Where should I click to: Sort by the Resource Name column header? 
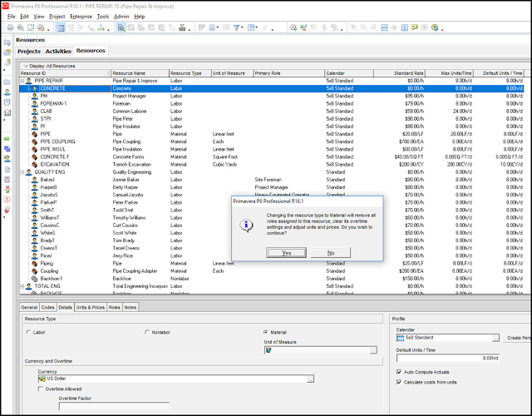[x=140, y=73]
